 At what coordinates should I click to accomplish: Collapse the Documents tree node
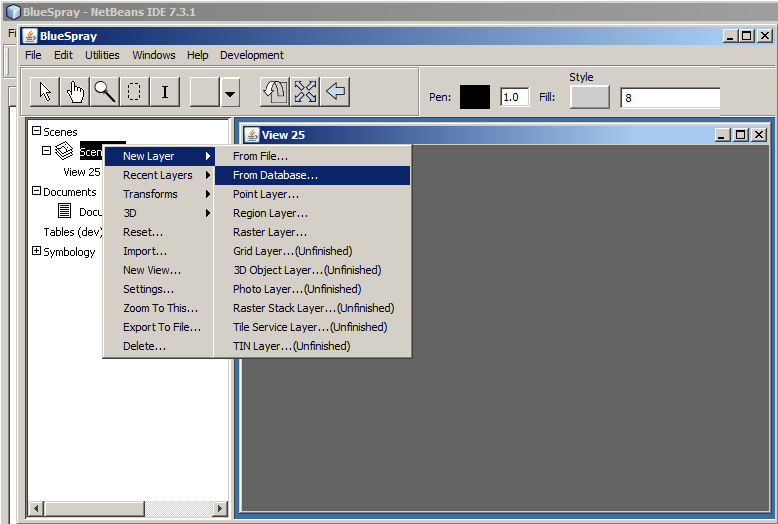click(x=37, y=191)
